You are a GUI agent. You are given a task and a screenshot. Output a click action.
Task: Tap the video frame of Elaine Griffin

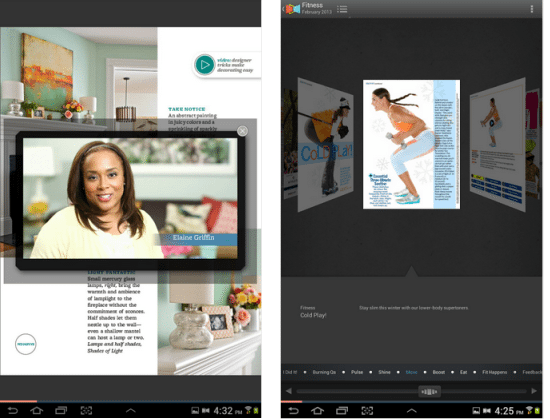[x=130, y=199]
